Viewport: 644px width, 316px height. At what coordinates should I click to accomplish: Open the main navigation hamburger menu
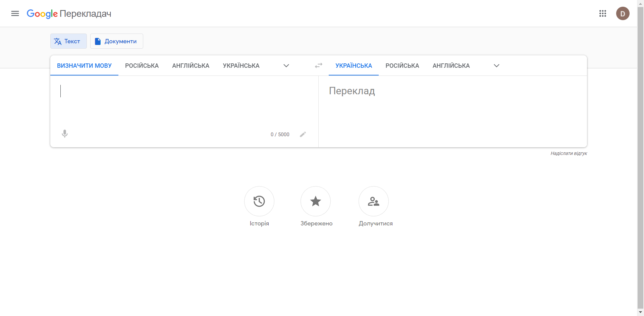[15, 13]
